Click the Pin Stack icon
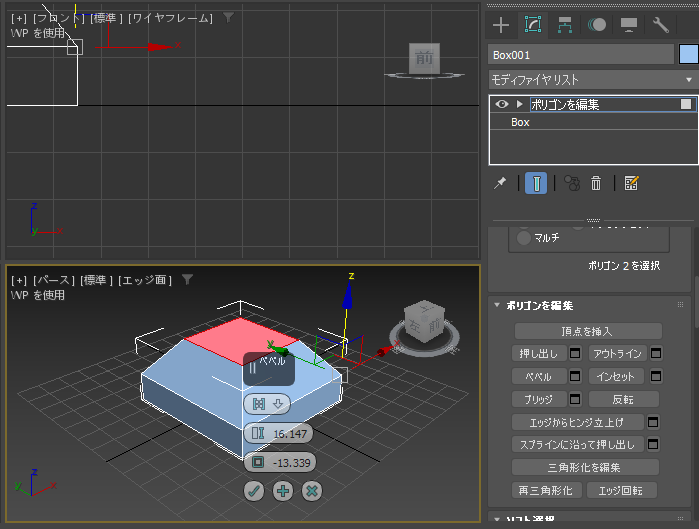The image size is (699, 529). coord(500,183)
